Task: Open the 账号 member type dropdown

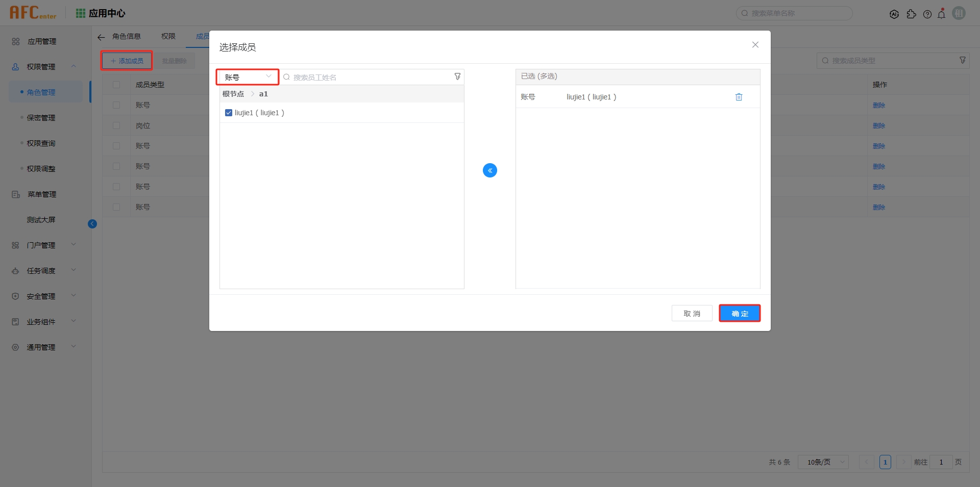Action: 247,76
